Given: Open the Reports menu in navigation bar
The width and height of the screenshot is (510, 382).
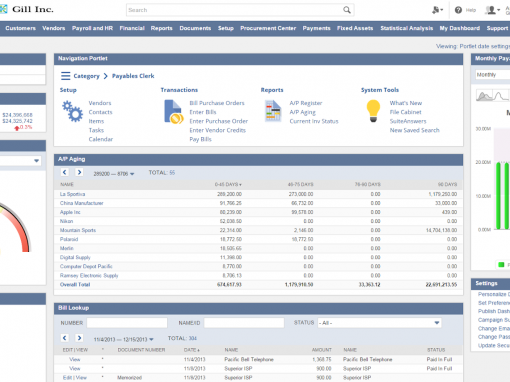Looking at the screenshot, I should pos(162,28).
